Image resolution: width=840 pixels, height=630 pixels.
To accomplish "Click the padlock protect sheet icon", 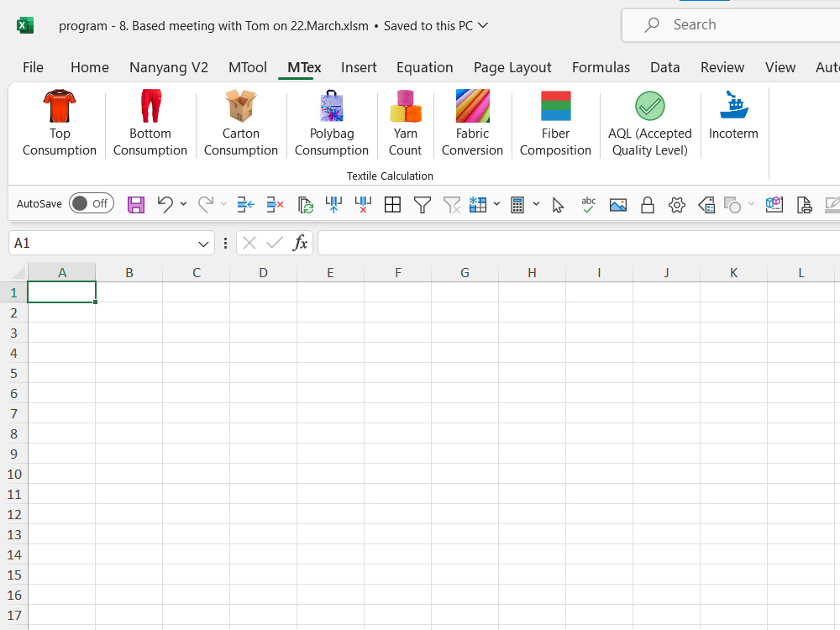I will pos(648,204).
